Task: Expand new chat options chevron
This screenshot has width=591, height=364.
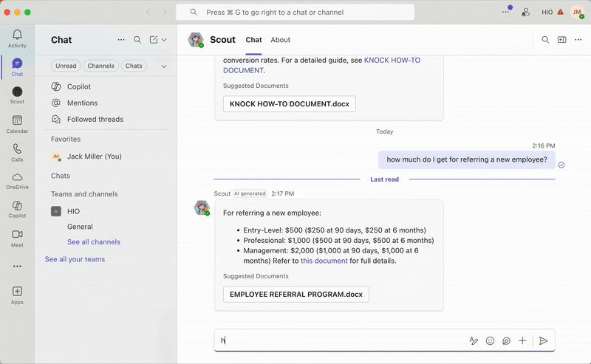Action: point(164,40)
